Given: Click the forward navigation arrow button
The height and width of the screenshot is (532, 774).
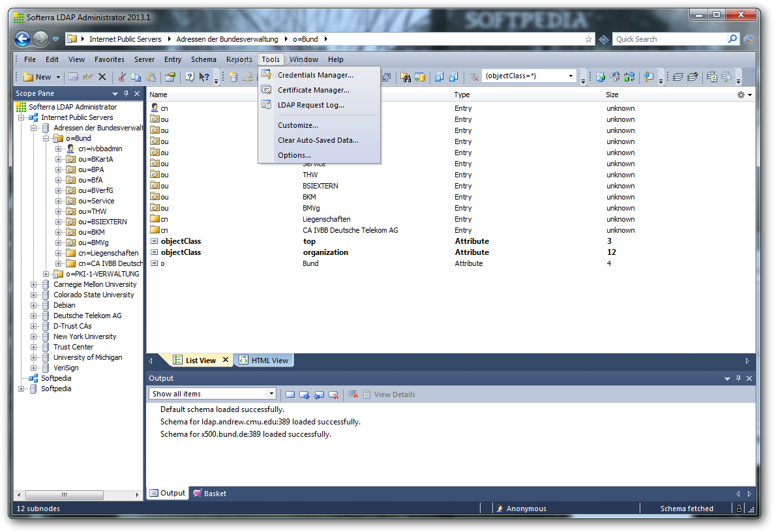Looking at the screenshot, I should [x=41, y=38].
